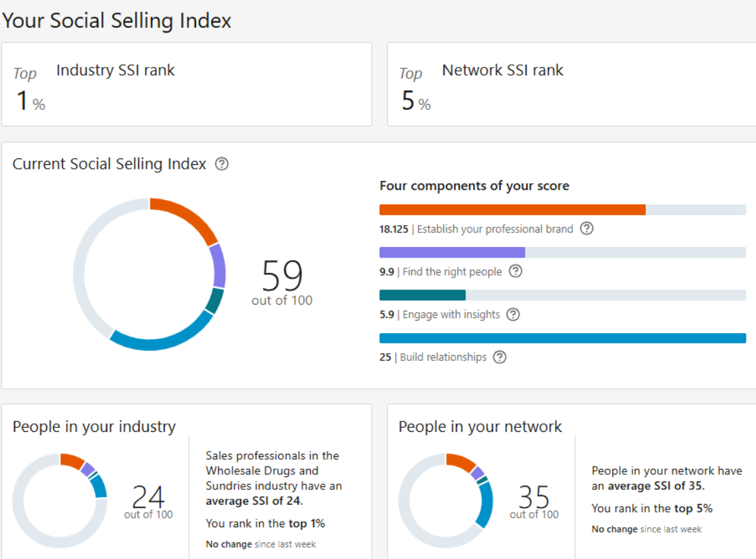This screenshot has height=559, width=756.
Task: Click Build relationships question mark icon
Action: [x=500, y=357]
